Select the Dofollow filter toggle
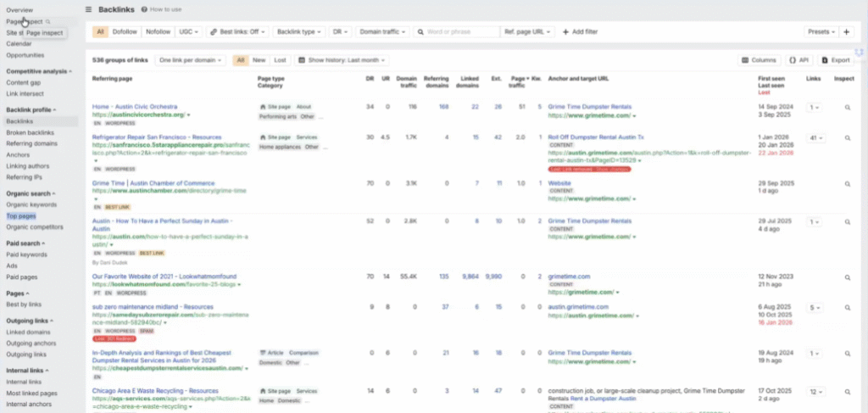868x413 pixels. pos(125,31)
